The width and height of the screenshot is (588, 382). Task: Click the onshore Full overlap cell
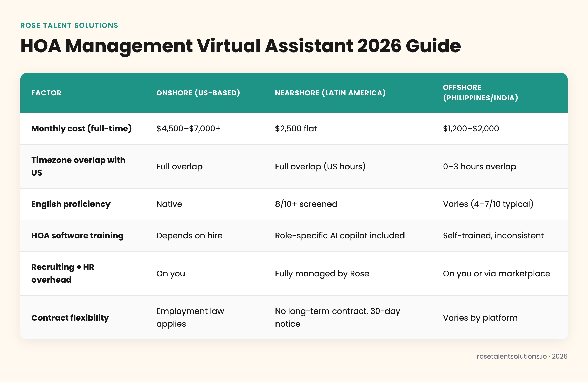pyautogui.click(x=179, y=167)
